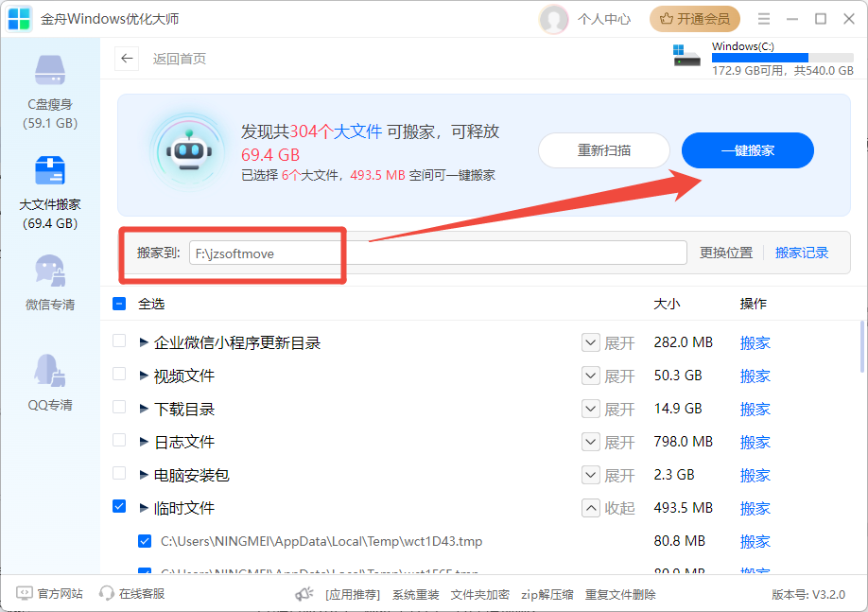Uncheck the 临时文件 checkbox

(x=119, y=506)
